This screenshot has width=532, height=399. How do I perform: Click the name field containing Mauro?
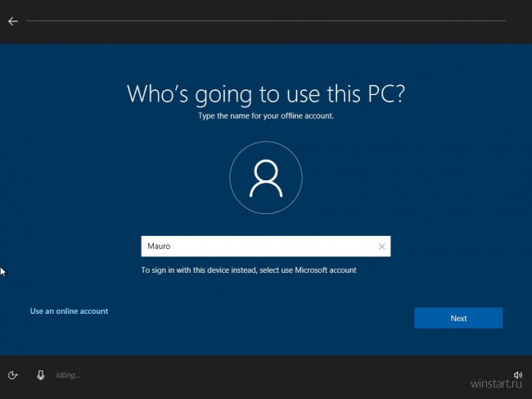click(x=266, y=246)
